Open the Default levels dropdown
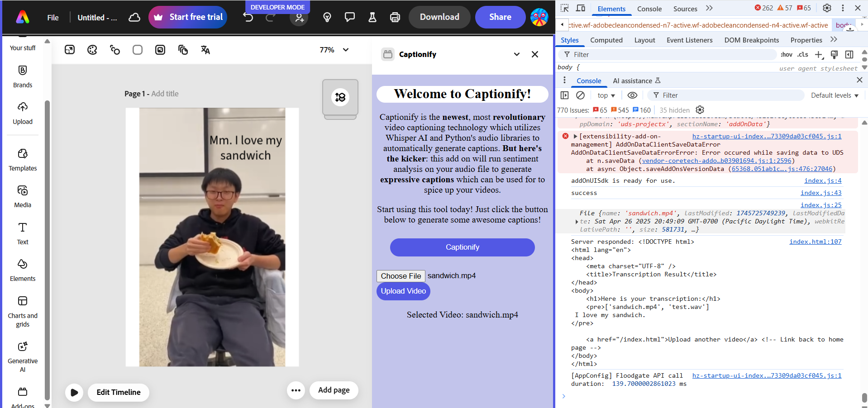Screen dimensions: 868x408 pos(835,95)
